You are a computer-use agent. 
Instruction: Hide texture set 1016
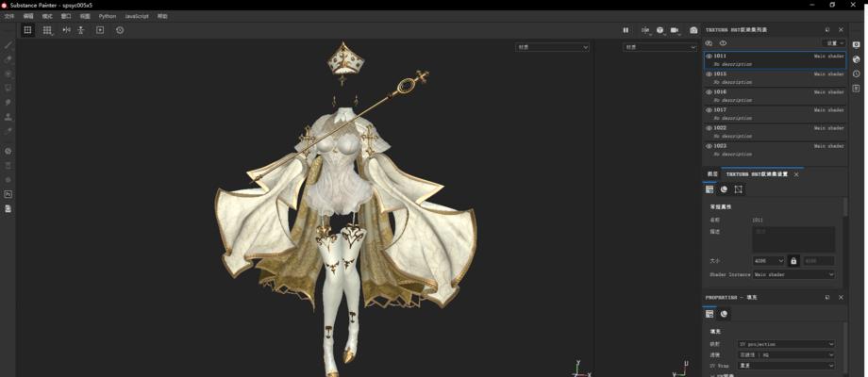(x=709, y=91)
